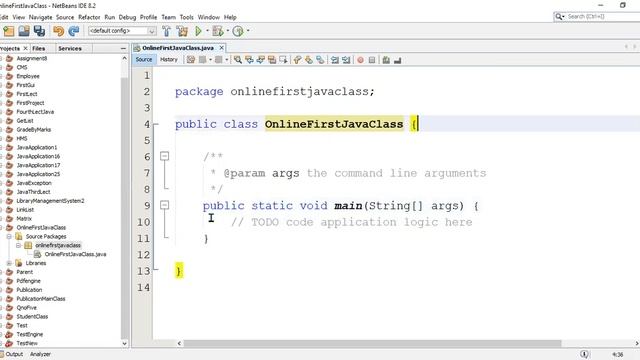Click the Search (Ctrl+I) field
The image size is (640, 360).
(x=599, y=16)
